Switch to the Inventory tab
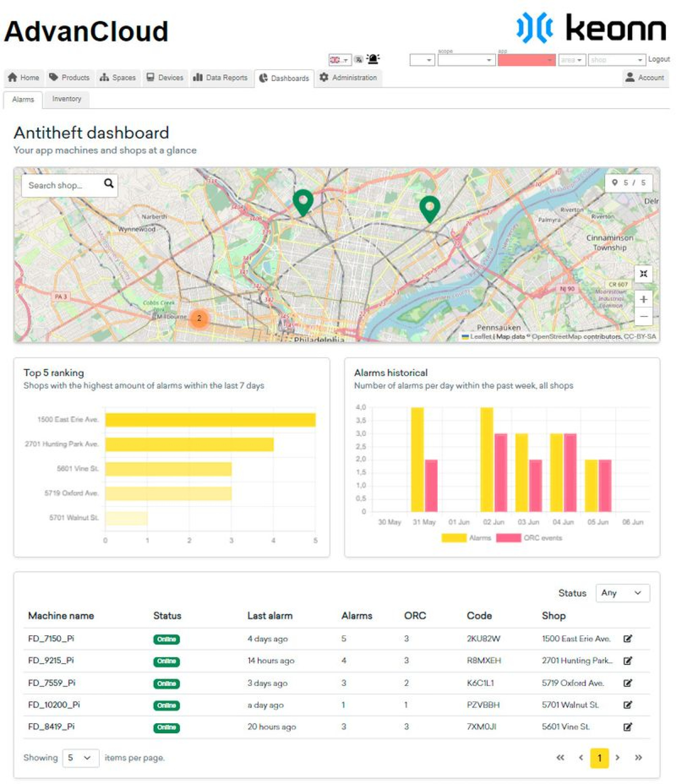 click(67, 99)
